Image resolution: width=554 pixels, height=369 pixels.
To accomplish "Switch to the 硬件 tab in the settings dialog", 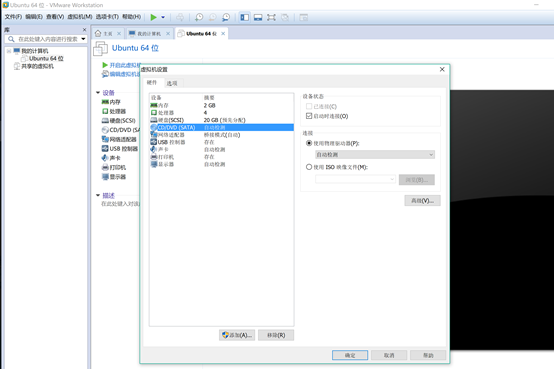I will click(152, 82).
